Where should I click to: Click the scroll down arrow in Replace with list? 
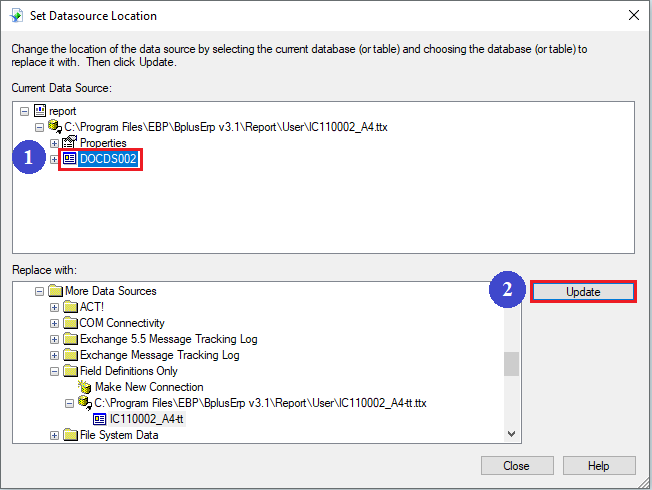(511, 433)
